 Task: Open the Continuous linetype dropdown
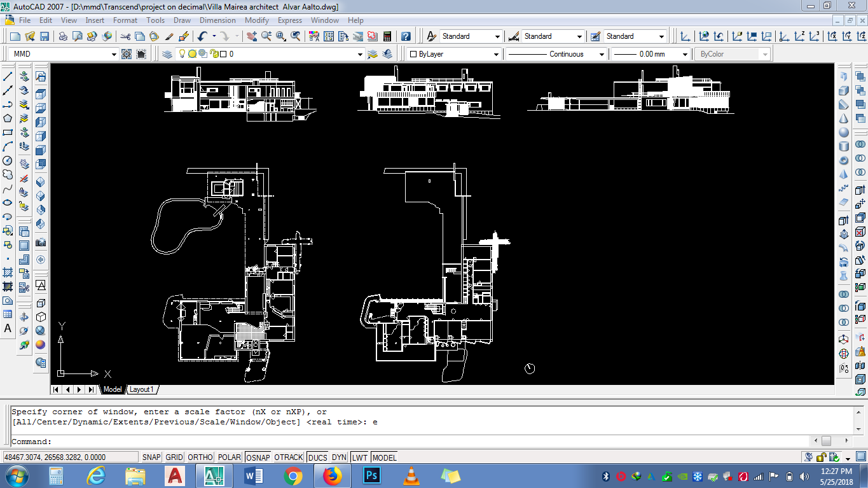(x=602, y=54)
